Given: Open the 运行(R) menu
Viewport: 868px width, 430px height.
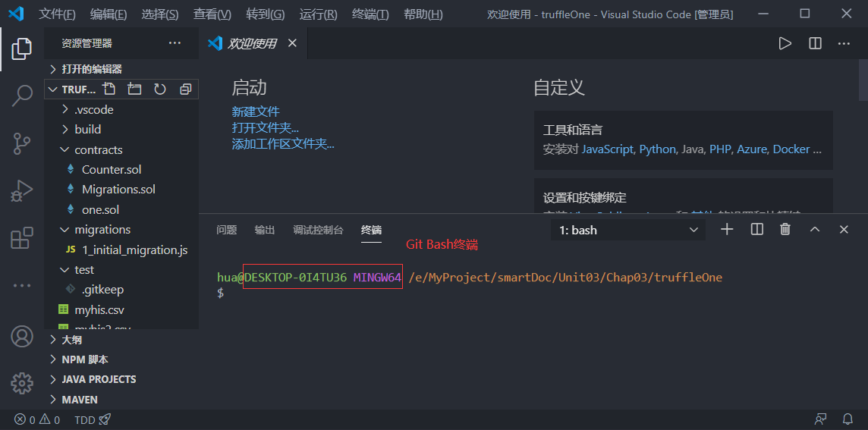Looking at the screenshot, I should [x=319, y=14].
